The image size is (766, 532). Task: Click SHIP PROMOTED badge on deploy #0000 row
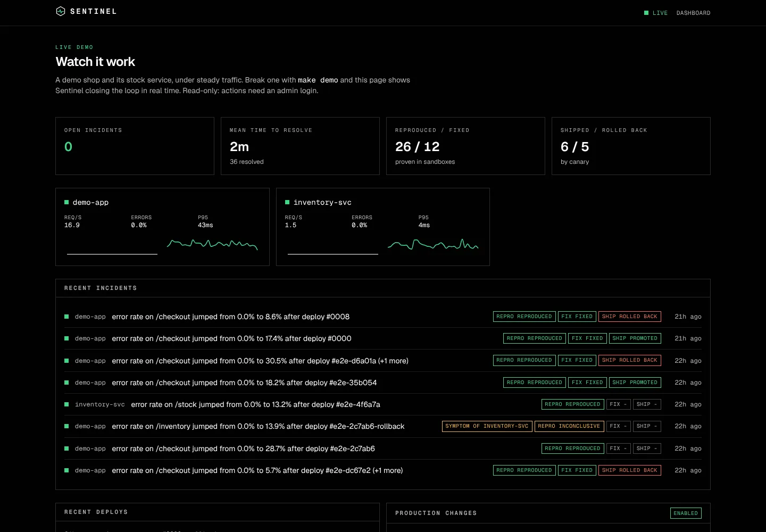635,338
